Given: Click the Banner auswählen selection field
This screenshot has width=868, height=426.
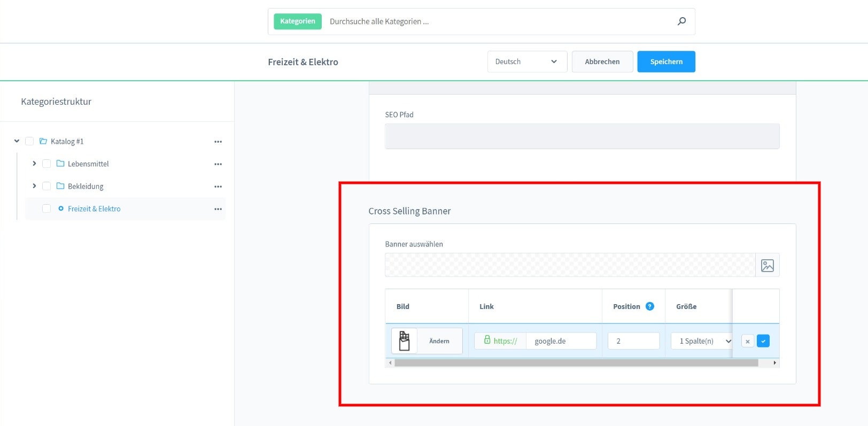Looking at the screenshot, I should (570, 265).
